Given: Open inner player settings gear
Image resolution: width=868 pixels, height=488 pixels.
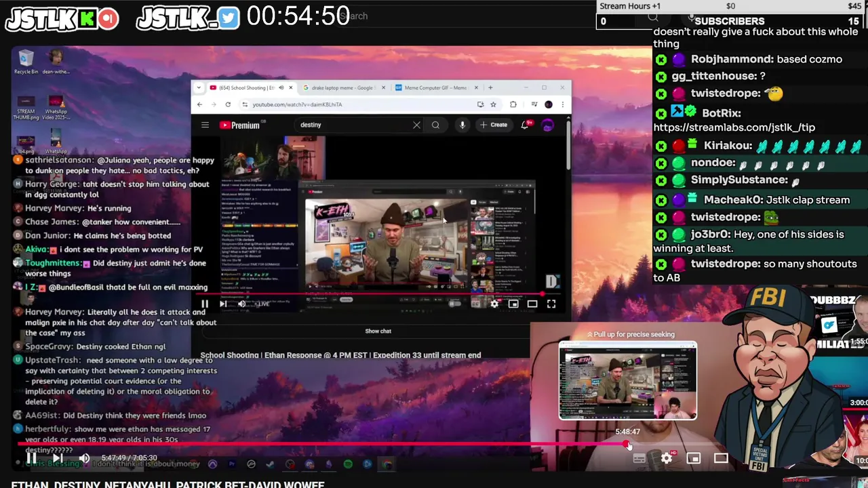Looking at the screenshot, I should tap(494, 304).
